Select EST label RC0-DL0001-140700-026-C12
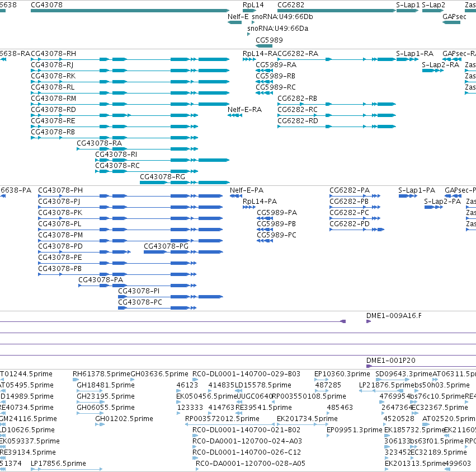This screenshot has width=476, height=472. tap(247, 452)
